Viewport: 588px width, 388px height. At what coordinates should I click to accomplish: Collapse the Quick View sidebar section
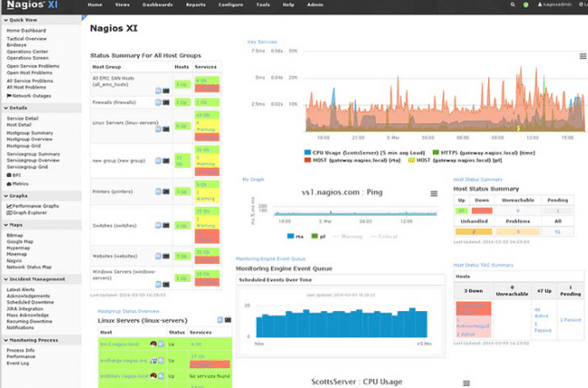pos(41,20)
